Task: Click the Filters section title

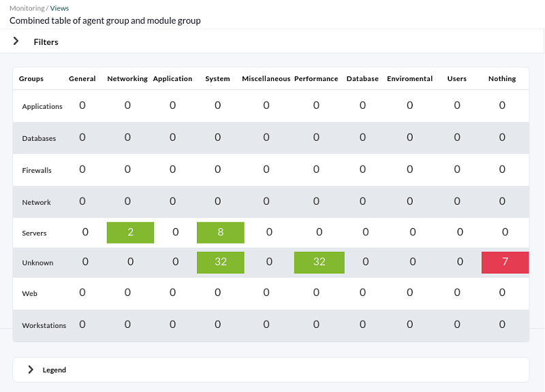Action: [x=46, y=42]
